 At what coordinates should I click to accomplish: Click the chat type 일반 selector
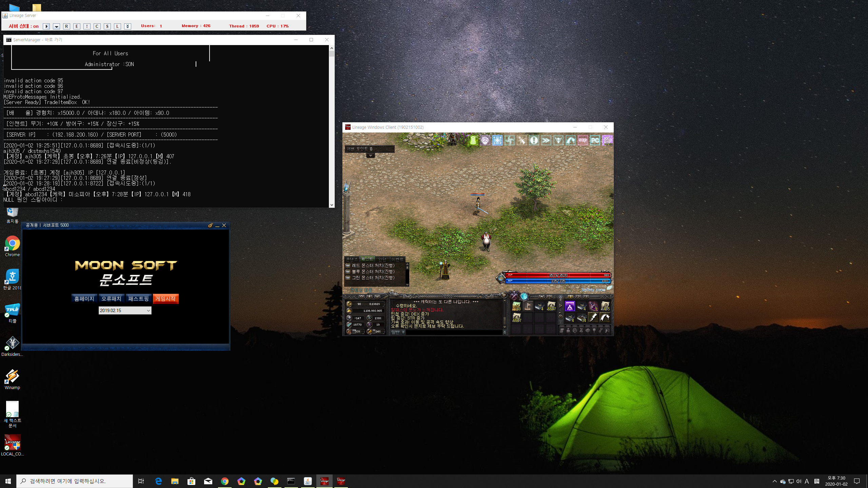tap(395, 332)
